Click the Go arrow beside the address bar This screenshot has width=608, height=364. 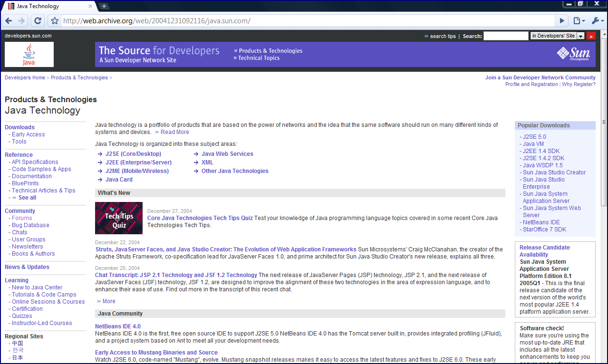562,20
